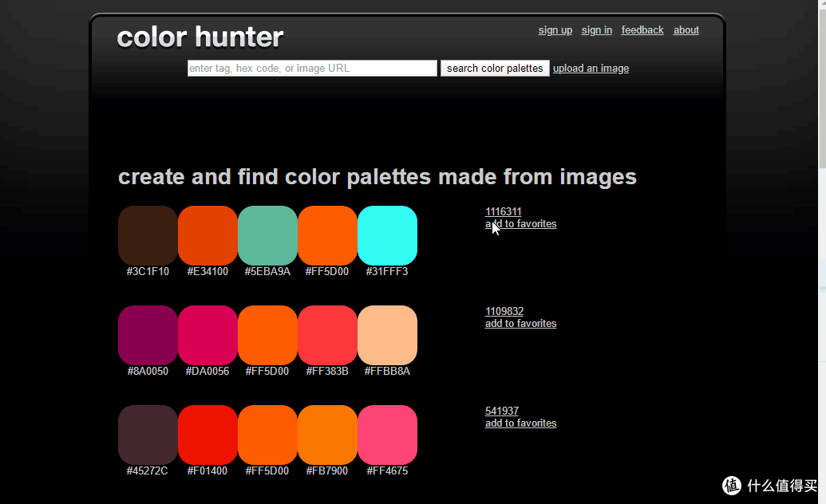Open the sign up link

(555, 30)
